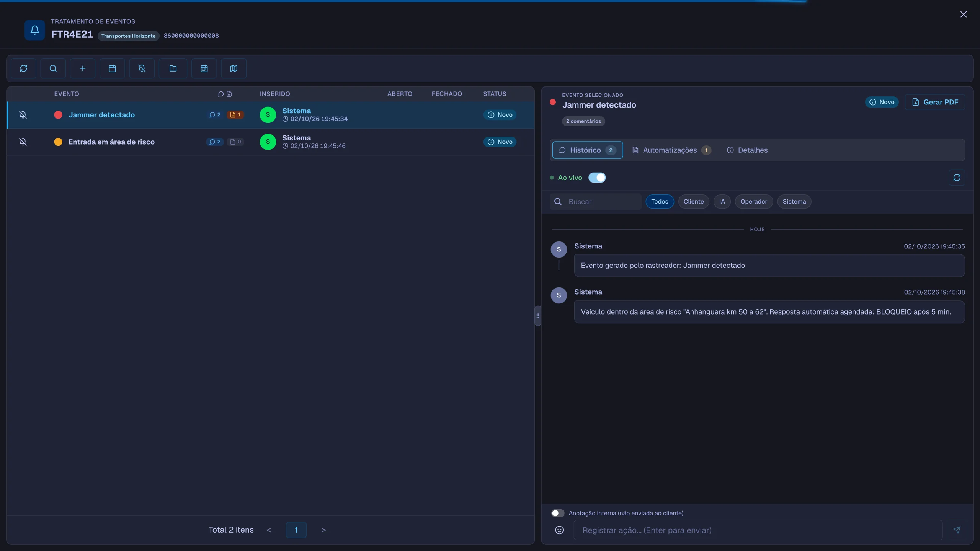Viewport: 980px width, 551px height.
Task: Select the Jammer detectado event row
Action: coord(271,115)
